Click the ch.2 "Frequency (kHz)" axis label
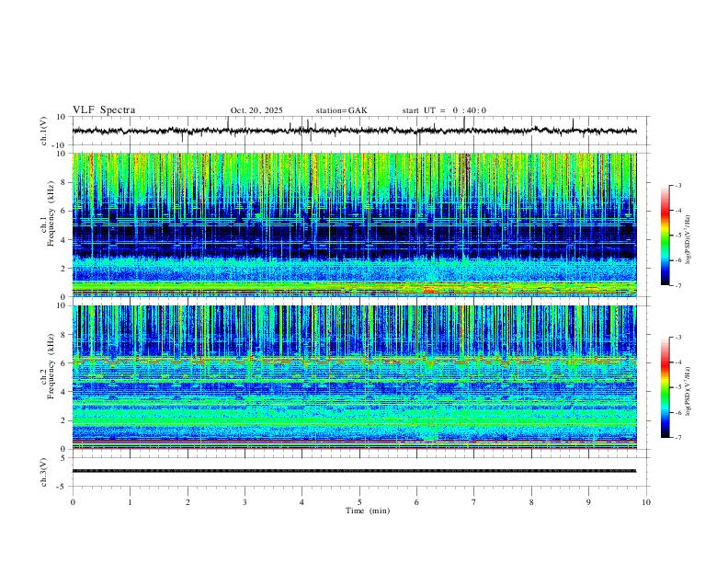The image size is (728, 563). point(51,366)
